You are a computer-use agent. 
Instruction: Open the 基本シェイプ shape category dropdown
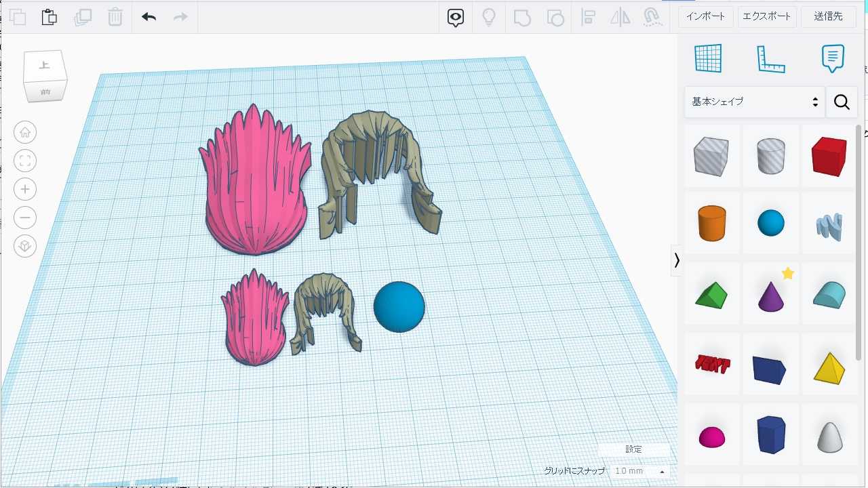(755, 102)
